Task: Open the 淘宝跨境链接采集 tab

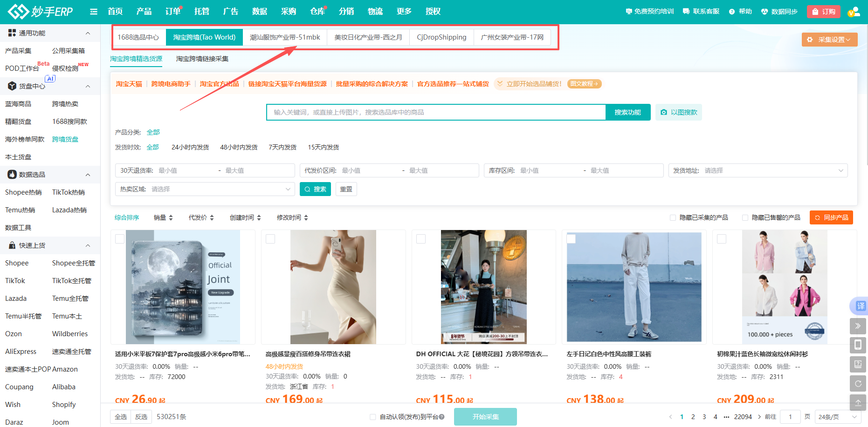Action: click(202, 59)
